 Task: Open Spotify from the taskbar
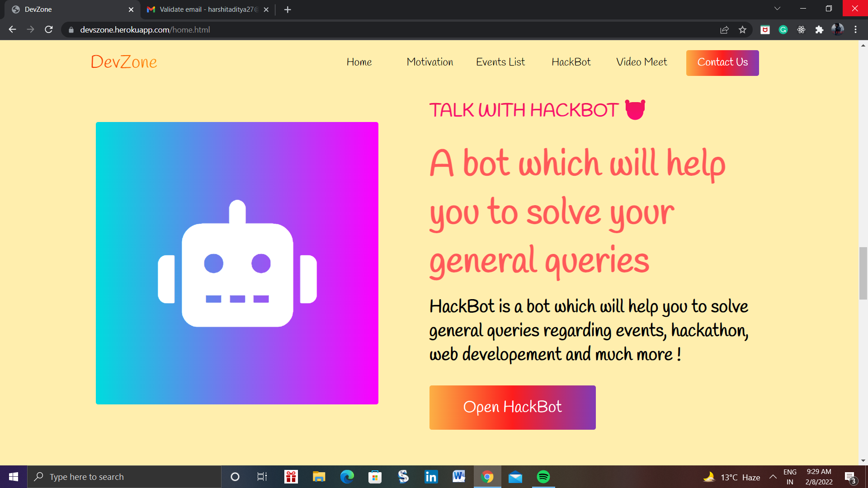coord(543,477)
